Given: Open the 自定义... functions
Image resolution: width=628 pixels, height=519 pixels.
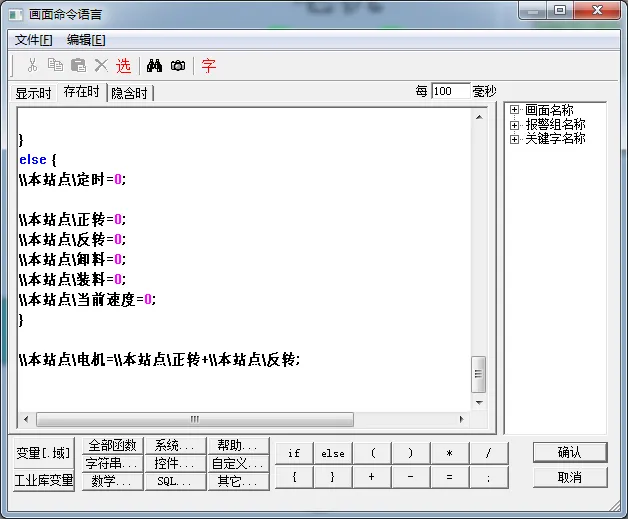Looking at the screenshot, I should (238, 464).
